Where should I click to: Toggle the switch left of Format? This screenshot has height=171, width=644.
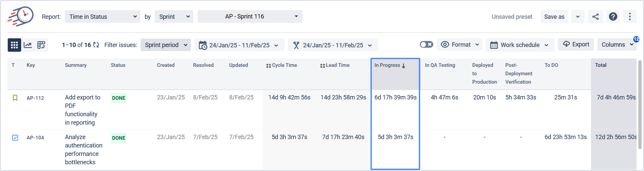pyautogui.click(x=426, y=45)
